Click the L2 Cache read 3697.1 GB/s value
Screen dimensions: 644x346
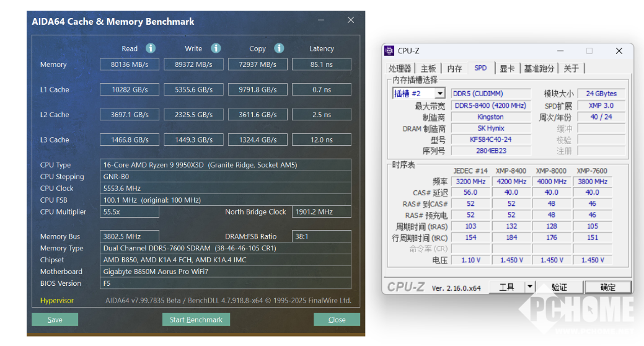(x=130, y=115)
